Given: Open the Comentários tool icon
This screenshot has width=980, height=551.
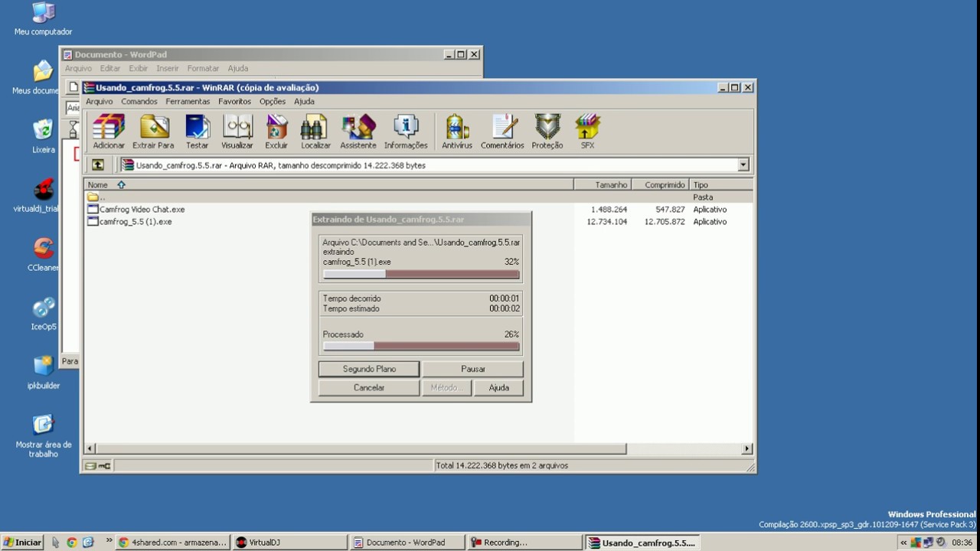Looking at the screenshot, I should pos(502,132).
